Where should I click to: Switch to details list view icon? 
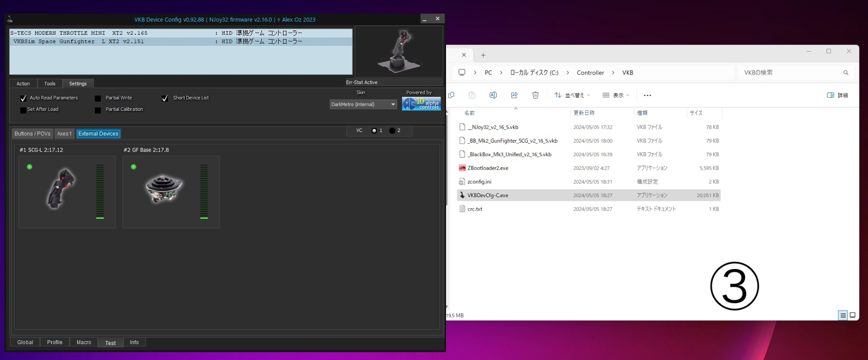click(843, 315)
